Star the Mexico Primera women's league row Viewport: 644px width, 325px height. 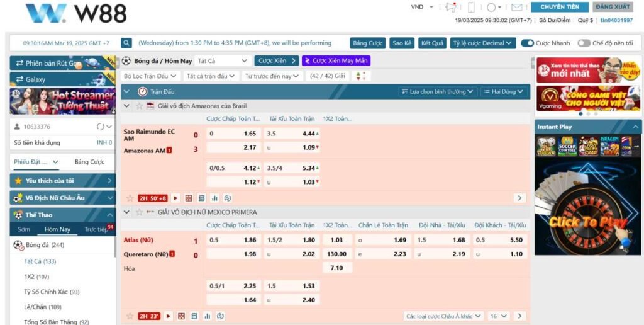click(x=139, y=212)
